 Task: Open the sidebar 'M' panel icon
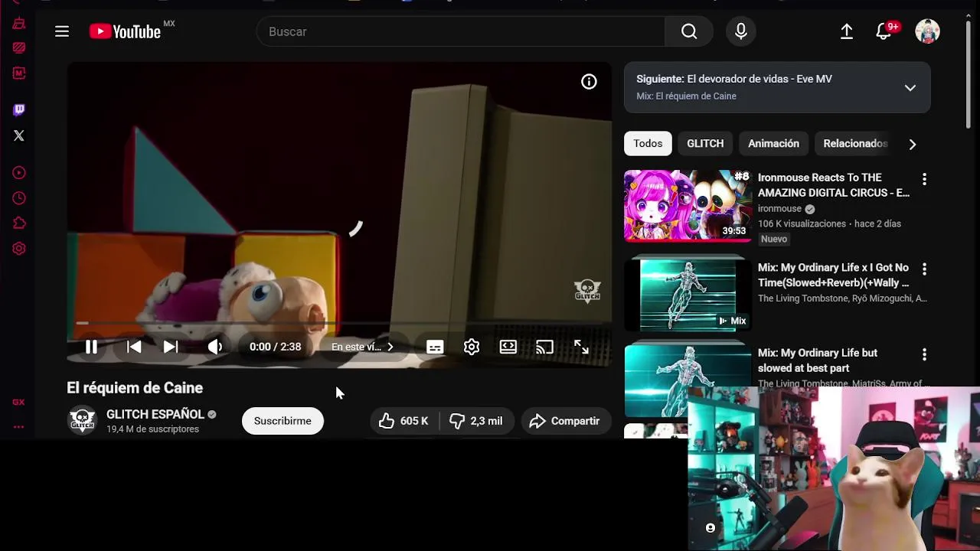19,73
